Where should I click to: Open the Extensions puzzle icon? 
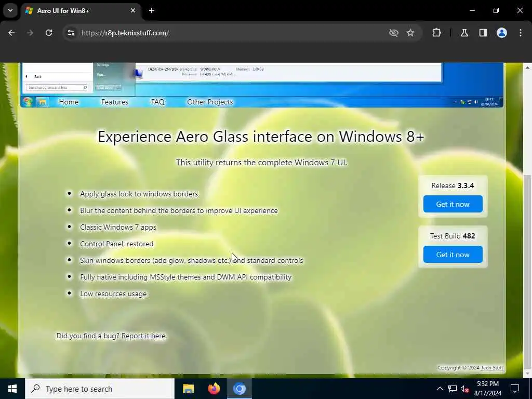[x=436, y=33]
